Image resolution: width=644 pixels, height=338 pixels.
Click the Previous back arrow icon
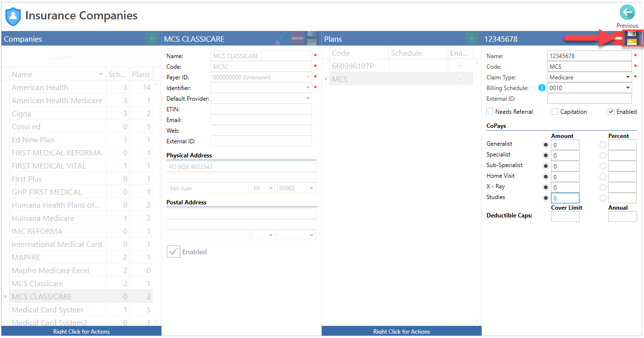[x=627, y=13]
